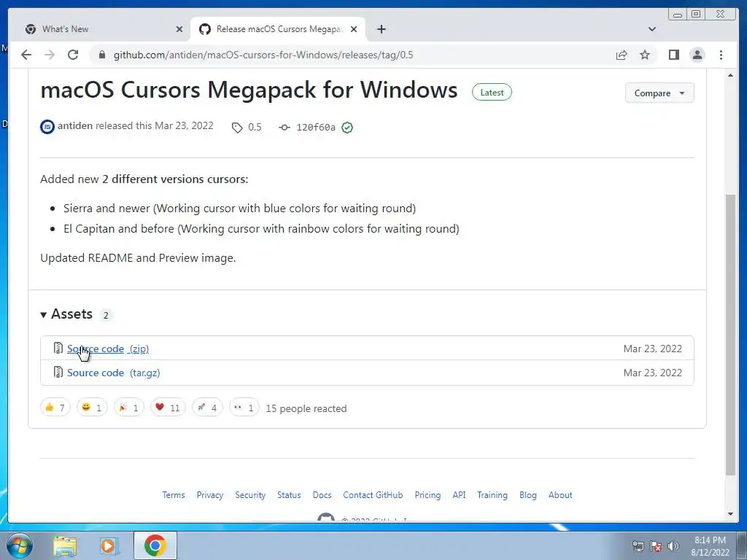Open the Pricing footer link
The image size is (747, 560).
click(x=427, y=495)
